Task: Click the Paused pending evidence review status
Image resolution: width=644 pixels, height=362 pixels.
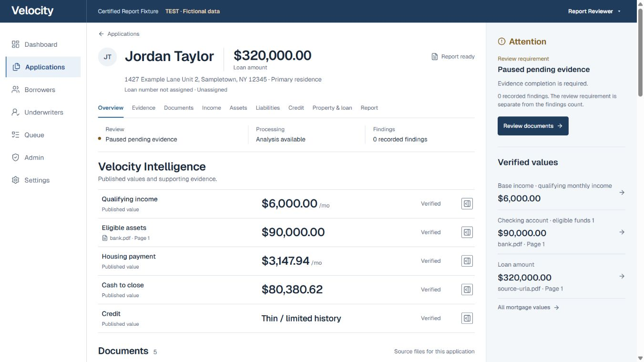Action: tap(141, 139)
